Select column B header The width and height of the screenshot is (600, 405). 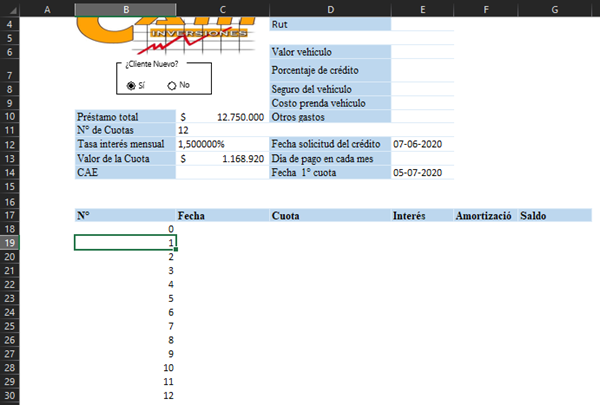click(x=124, y=9)
